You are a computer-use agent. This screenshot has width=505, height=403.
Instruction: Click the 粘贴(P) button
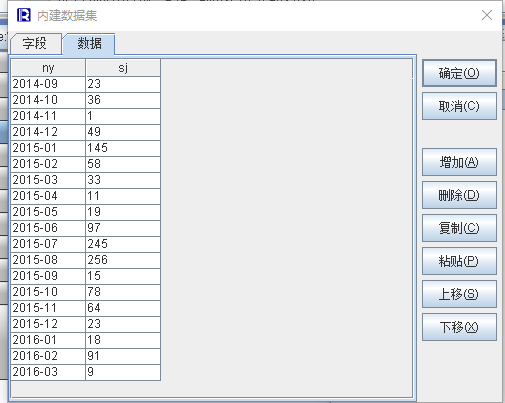pyautogui.click(x=459, y=261)
